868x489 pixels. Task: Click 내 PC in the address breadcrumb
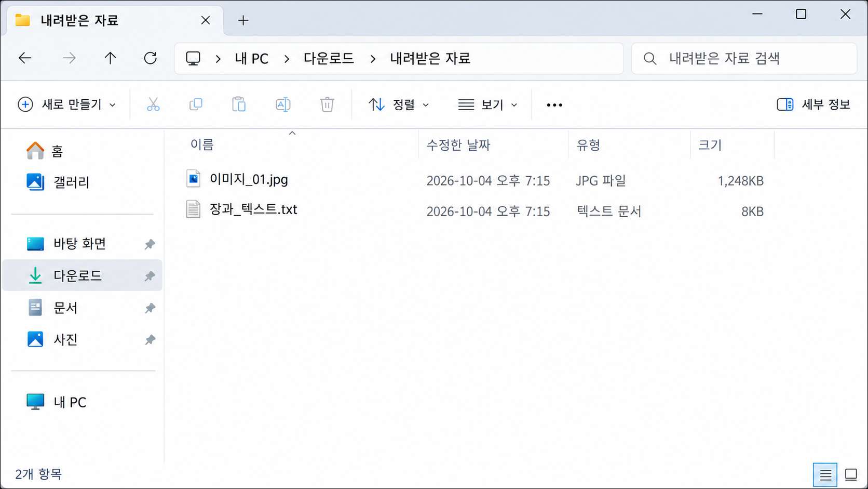252,59
